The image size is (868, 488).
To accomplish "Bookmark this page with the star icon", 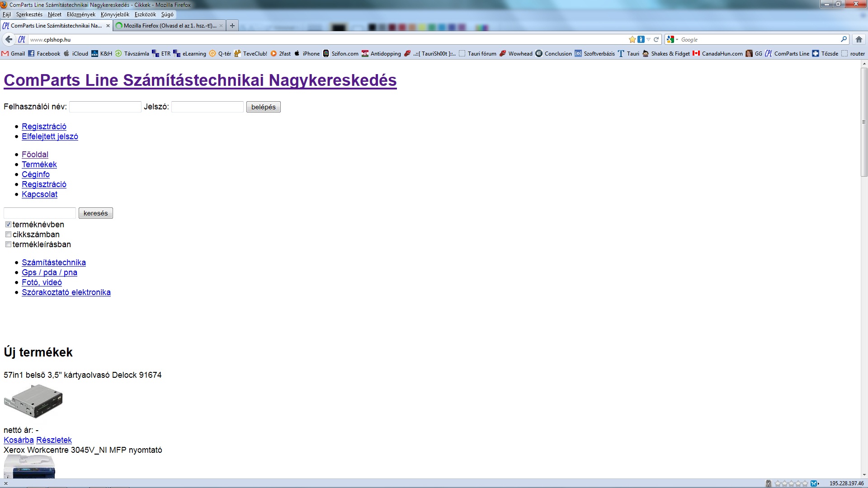I will 632,39.
